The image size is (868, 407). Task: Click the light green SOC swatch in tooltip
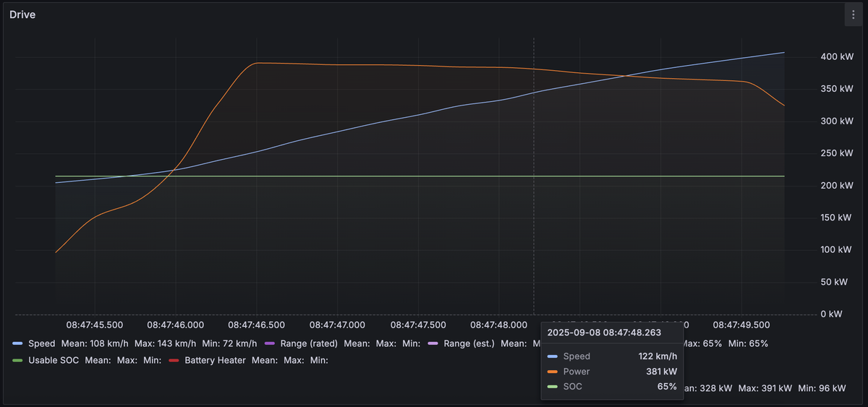pos(553,387)
